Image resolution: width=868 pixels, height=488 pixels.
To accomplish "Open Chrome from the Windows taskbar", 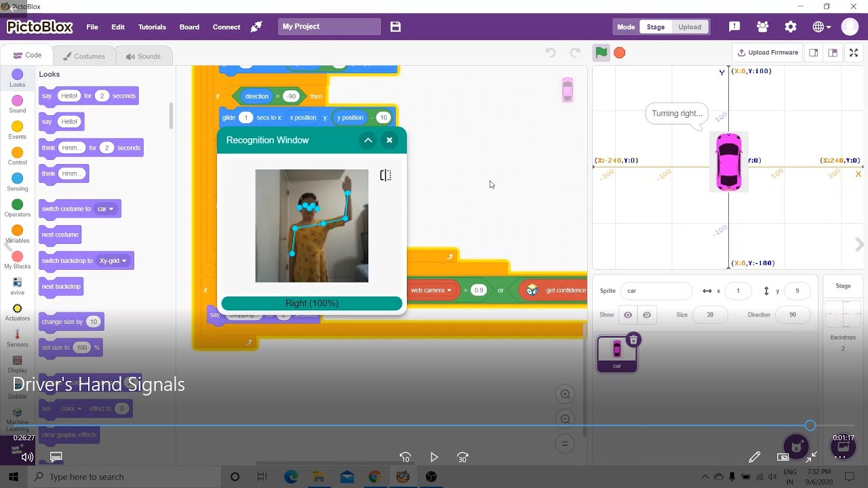I will (x=374, y=477).
